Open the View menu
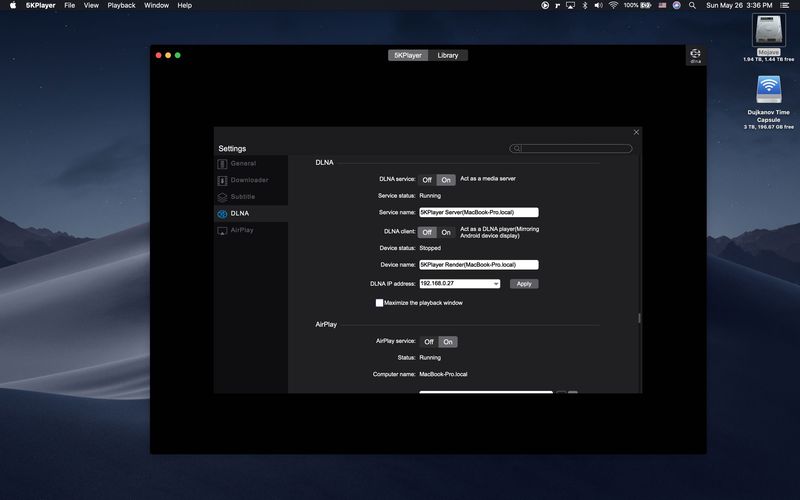The image size is (800, 500). pyautogui.click(x=91, y=5)
